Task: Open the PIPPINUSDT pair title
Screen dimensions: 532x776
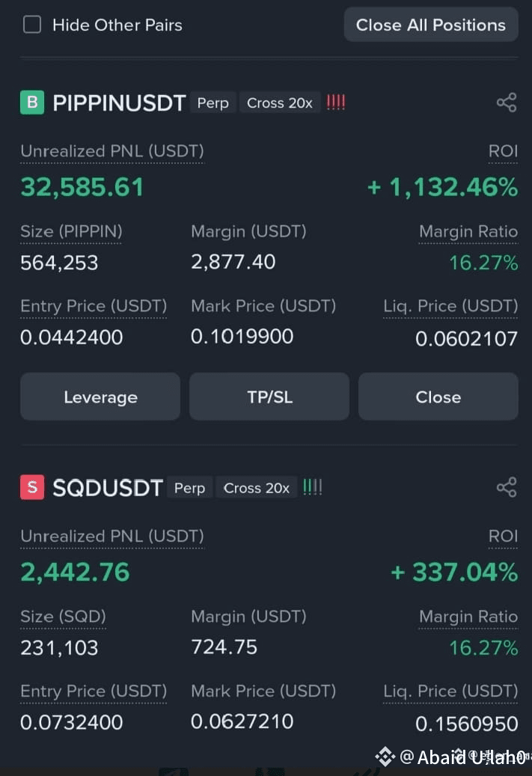Action: click(x=119, y=103)
